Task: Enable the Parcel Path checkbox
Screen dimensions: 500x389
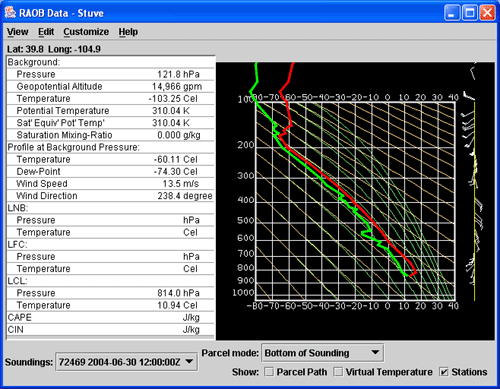Action: (x=269, y=372)
